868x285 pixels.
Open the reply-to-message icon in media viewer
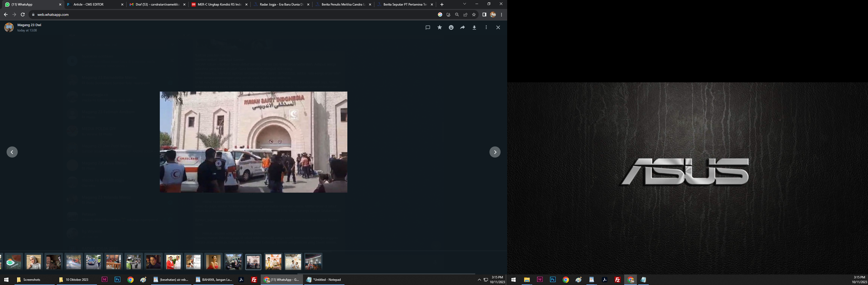coord(428,28)
